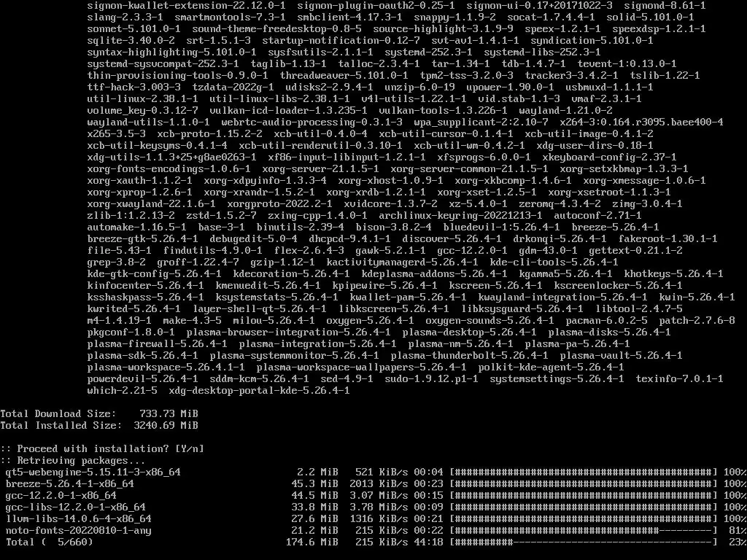747x560 pixels.
Task: Select the 'Proceed with installation? [Y/n]' prompt
Action: (x=102, y=449)
